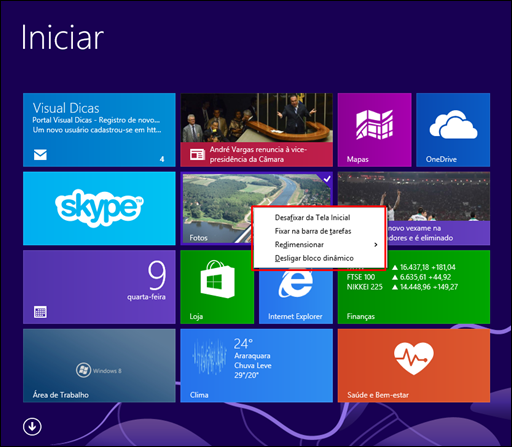512x447 pixels.
Task: Click the NIKKEI 225 stock row
Action: (402, 287)
